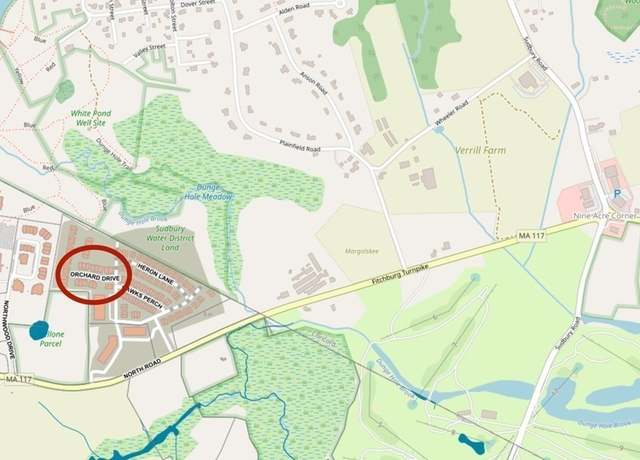
Task: Click the Dunge Hole Meadow label
Action: (209, 192)
